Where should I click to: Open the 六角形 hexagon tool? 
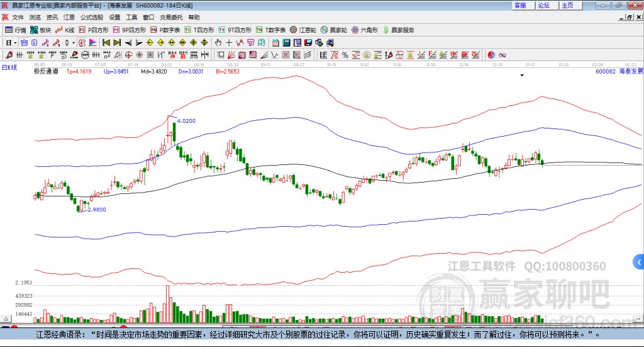[x=365, y=30]
